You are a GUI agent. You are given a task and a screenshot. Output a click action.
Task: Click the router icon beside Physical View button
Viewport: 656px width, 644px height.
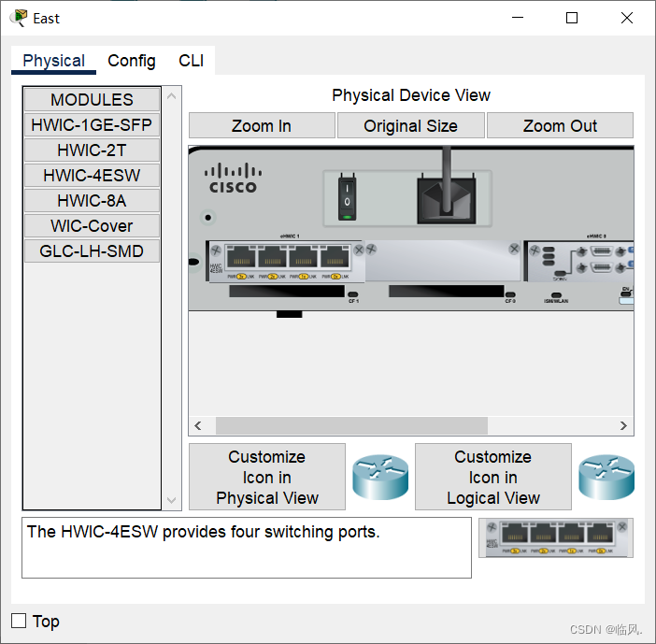click(x=380, y=478)
